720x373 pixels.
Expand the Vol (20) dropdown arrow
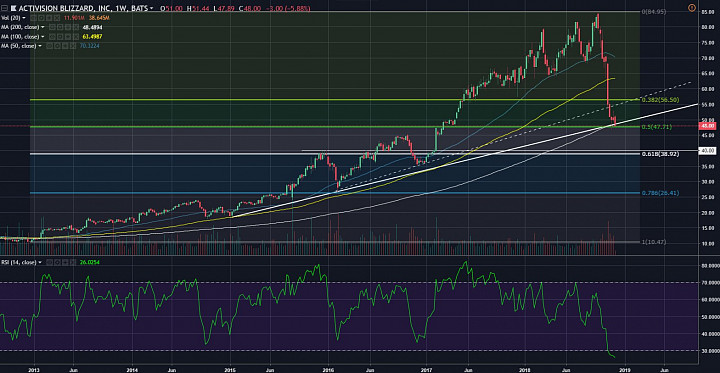(x=23, y=17)
